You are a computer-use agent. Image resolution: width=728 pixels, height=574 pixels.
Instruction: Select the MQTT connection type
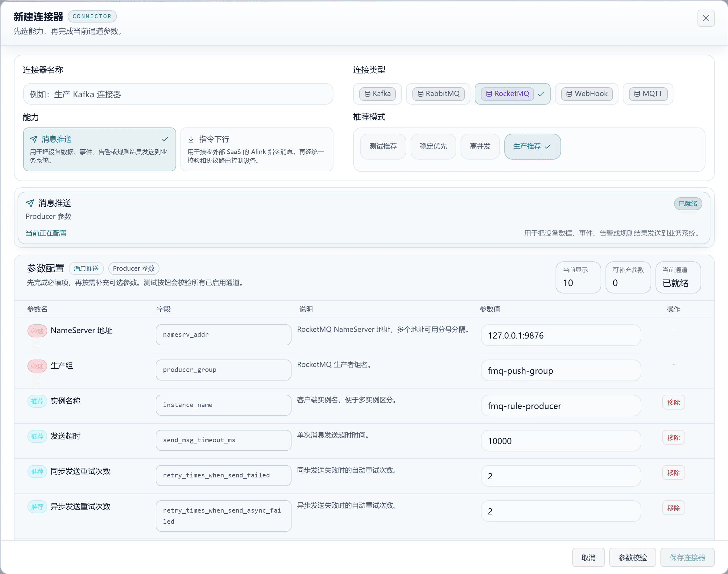click(x=648, y=94)
